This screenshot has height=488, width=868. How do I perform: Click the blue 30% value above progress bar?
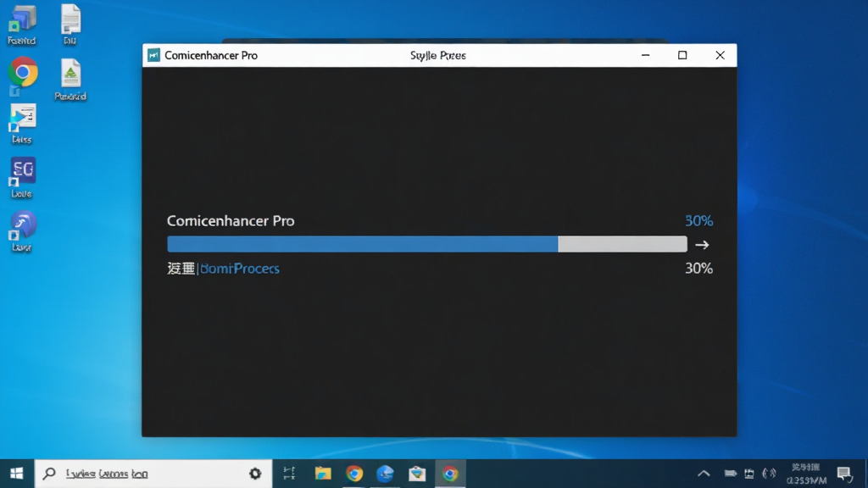tap(698, 221)
